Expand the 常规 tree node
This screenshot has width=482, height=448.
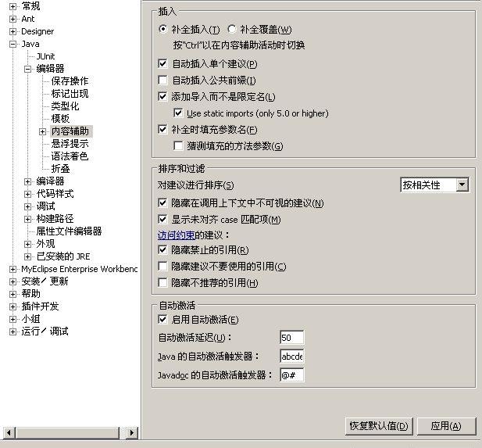12,6
